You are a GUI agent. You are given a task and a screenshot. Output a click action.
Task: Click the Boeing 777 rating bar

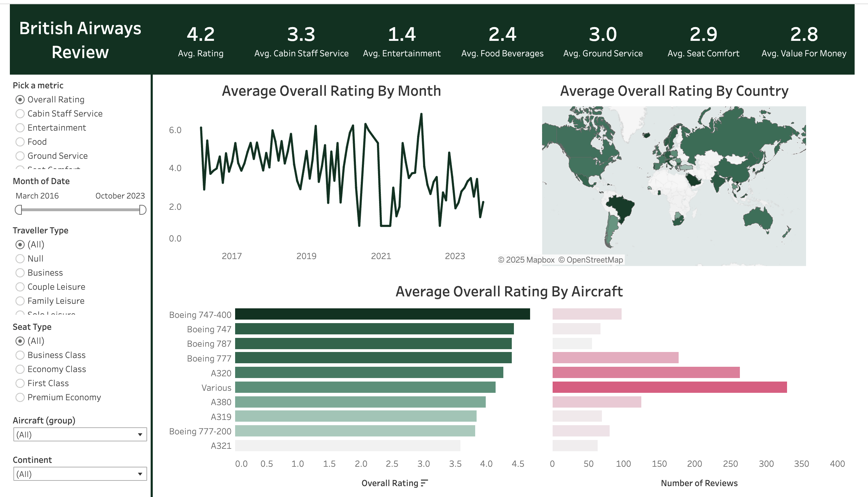point(373,358)
